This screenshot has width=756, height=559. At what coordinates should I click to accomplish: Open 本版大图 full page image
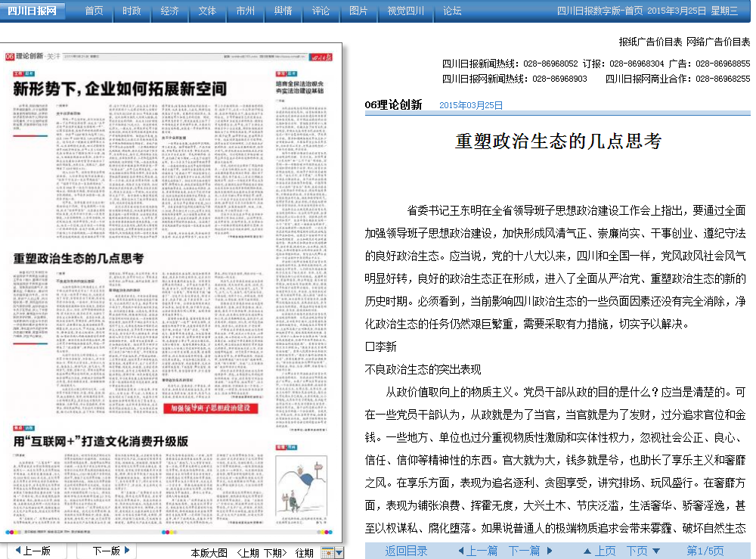(x=209, y=553)
